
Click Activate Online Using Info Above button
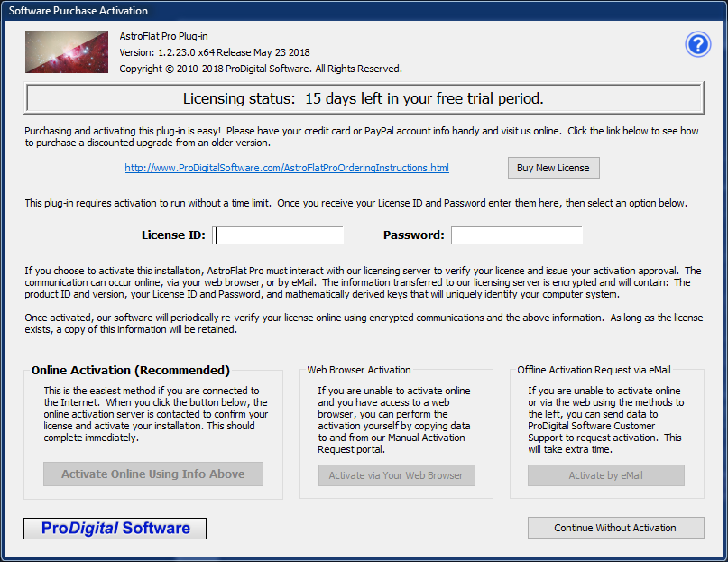[153, 474]
